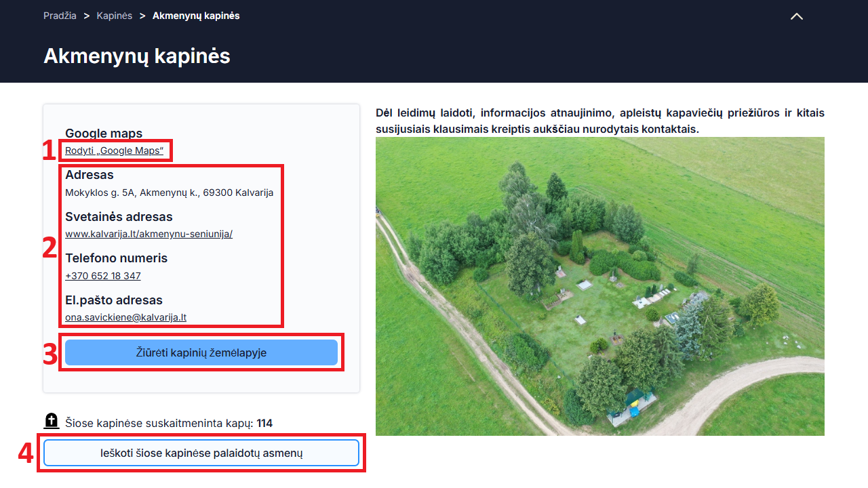Visit www.kalvarija.lt/akmenynu-seniunija/ website link

(149, 234)
